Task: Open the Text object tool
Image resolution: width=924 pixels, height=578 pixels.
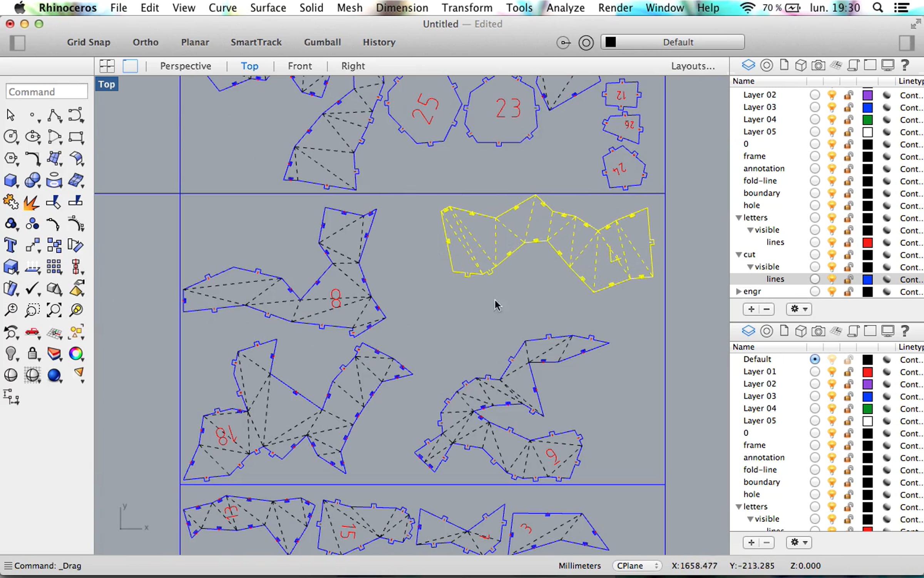Action: [10, 245]
